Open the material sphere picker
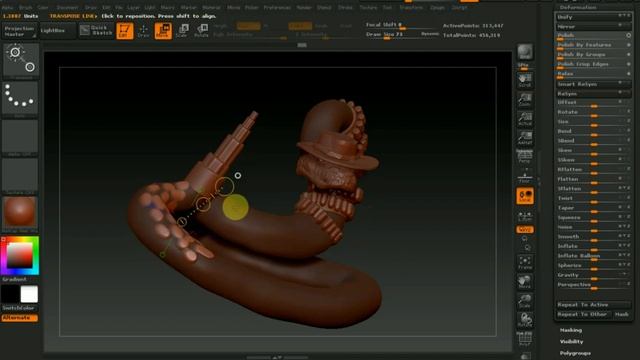This screenshot has height=360, width=640. coord(20,213)
